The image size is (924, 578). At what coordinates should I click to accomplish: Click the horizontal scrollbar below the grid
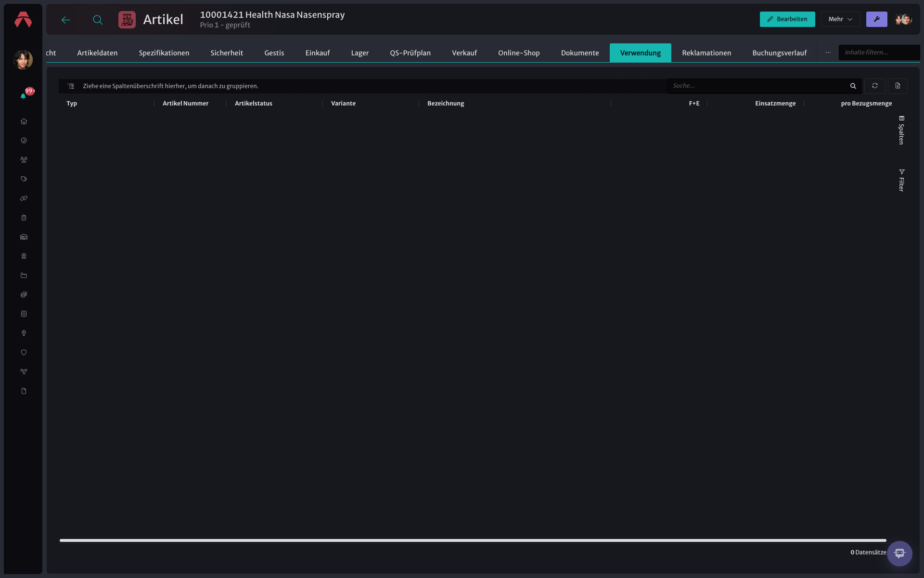click(x=473, y=540)
